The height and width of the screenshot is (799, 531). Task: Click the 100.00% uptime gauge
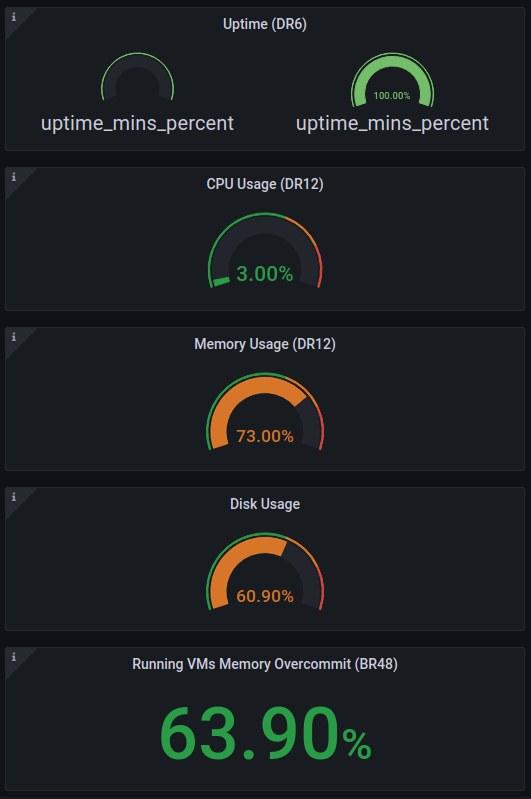point(392,80)
